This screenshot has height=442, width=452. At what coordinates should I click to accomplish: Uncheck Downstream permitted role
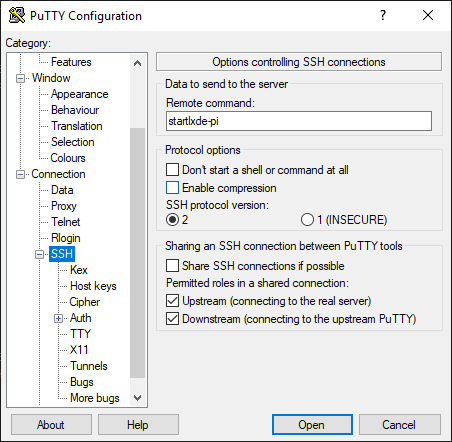172,319
